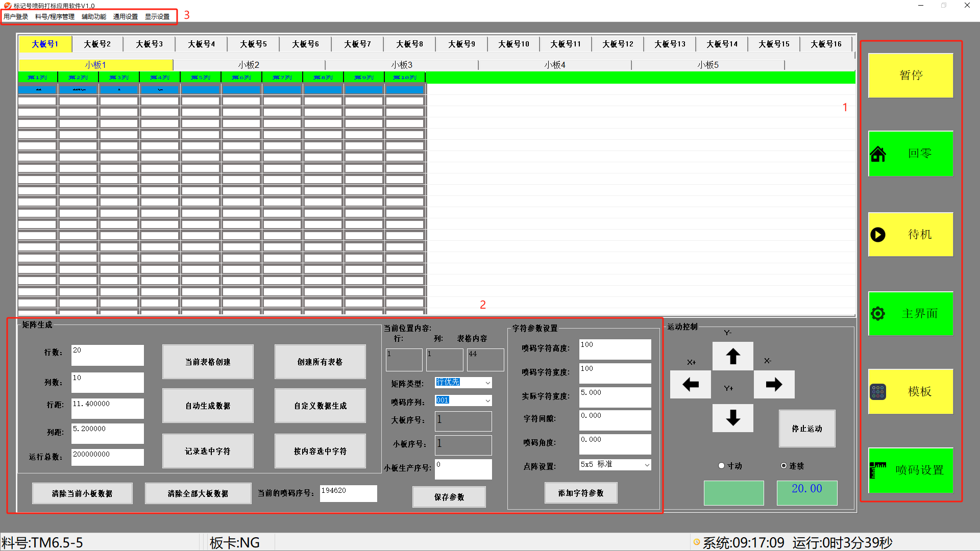The width and height of the screenshot is (980, 551).
Task: Click the home icon on 回零 button
Action: coord(878,154)
